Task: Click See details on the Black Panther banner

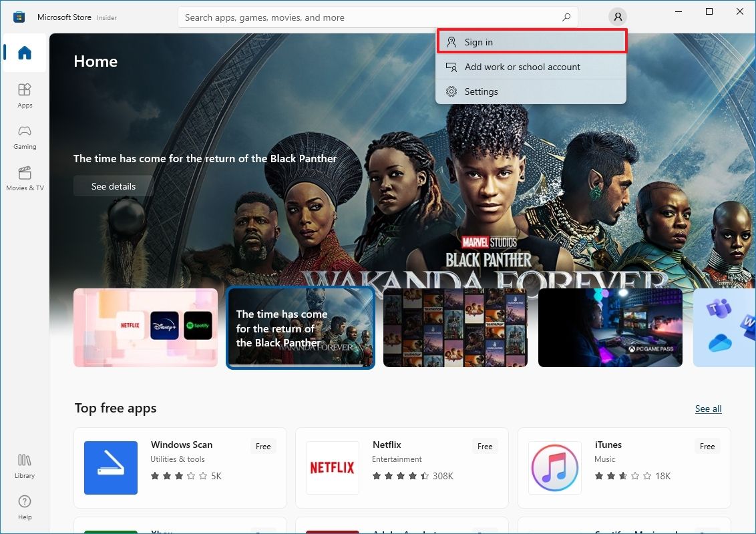Action: pos(113,186)
